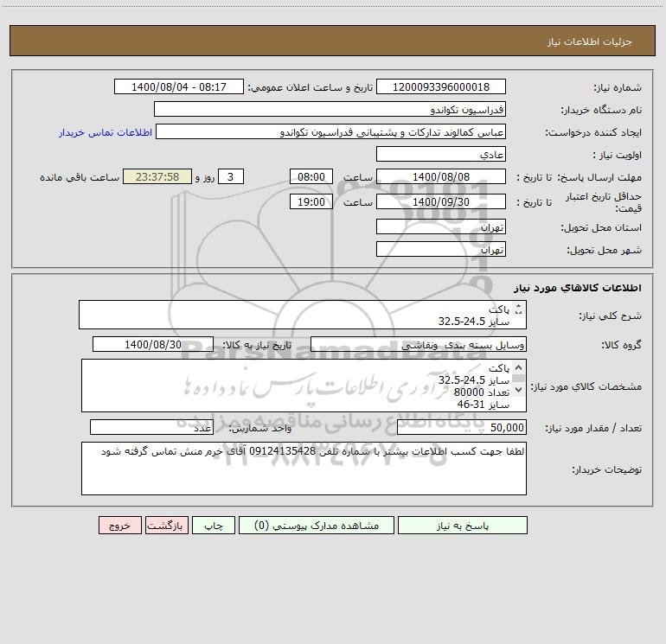Click the استان محل تحویل field

[x=441, y=226]
